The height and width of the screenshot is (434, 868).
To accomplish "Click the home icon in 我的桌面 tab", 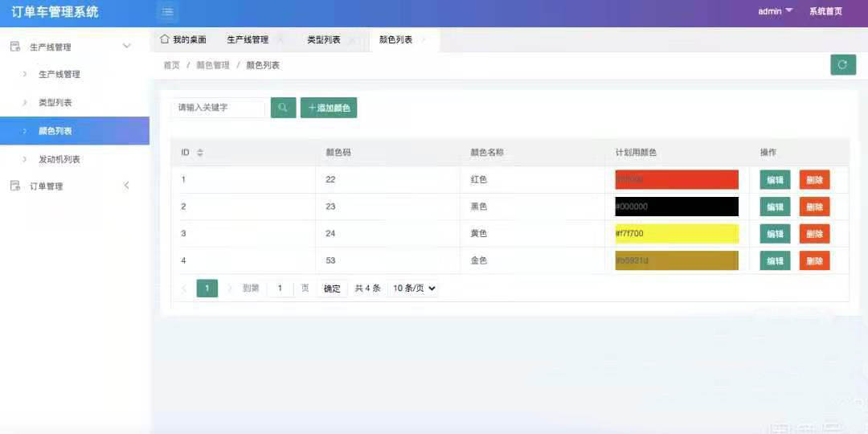I will tap(165, 39).
